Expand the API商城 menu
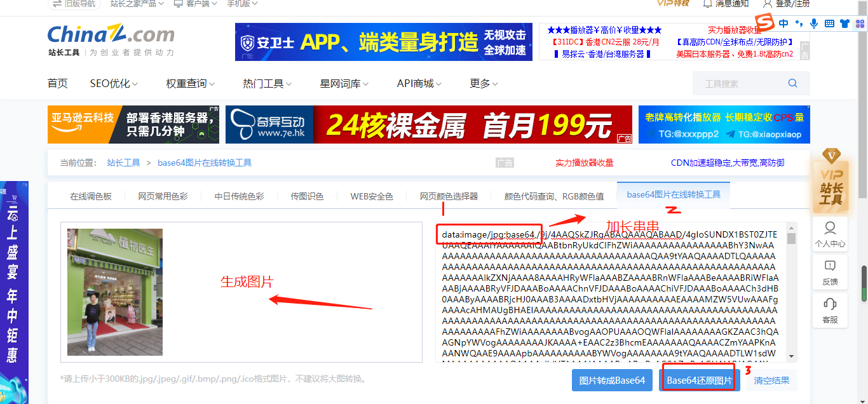The image size is (868, 404). [x=419, y=83]
